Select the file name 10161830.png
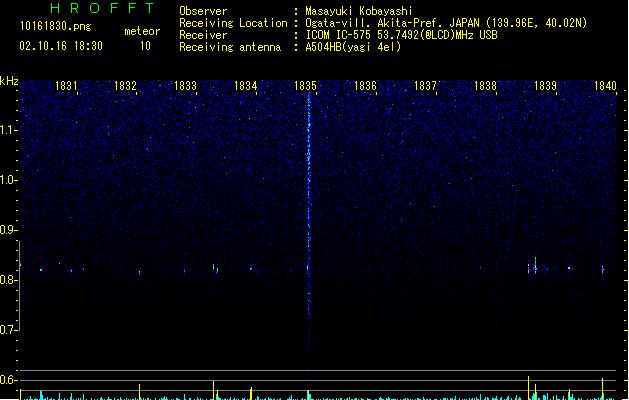 tap(56, 26)
